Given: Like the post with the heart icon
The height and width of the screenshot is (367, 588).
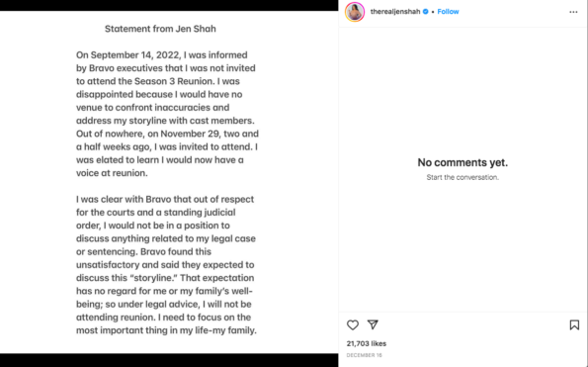Looking at the screenshot, I should [353, 325].
